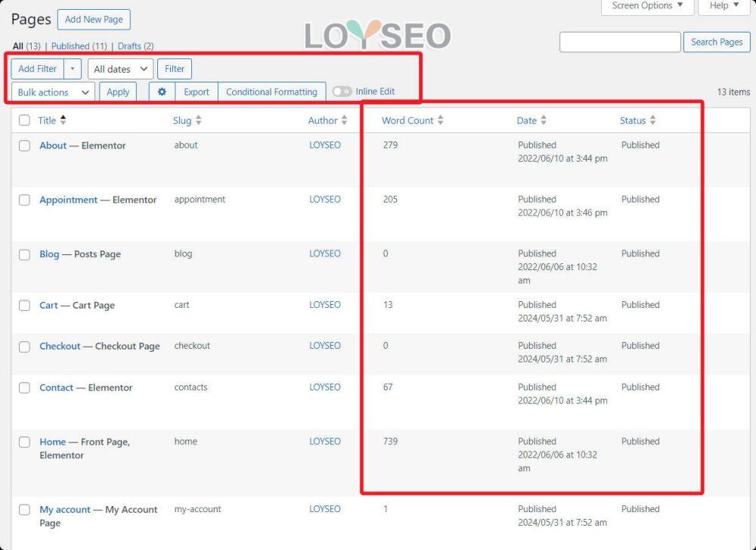Sort by Date column arrows
Image resolution: width=756 pixels, height=550 pixels.
[x=544, y=120]
